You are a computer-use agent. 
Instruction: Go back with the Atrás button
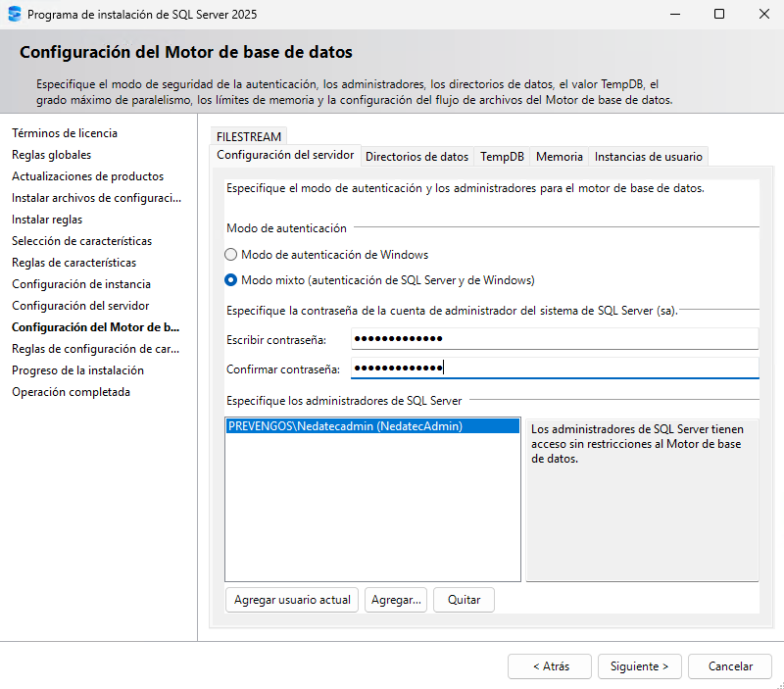(x=550, y=666)
